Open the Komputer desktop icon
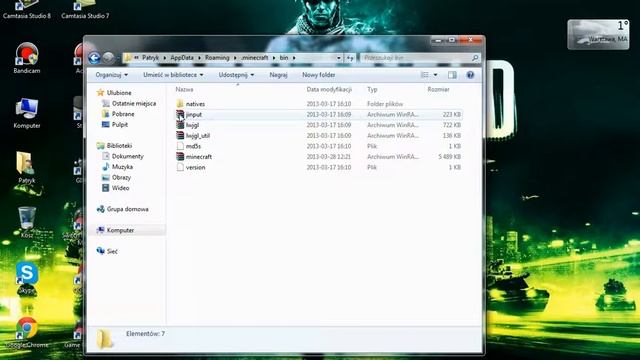 [x=27, y=113]
